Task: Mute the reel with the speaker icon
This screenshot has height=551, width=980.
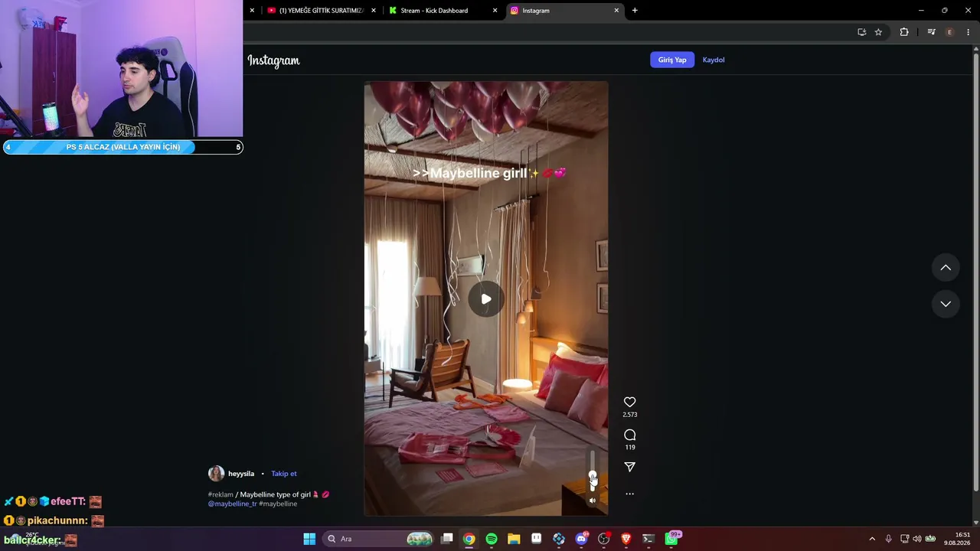Action: pyautogui.click(x=592, y=500)
